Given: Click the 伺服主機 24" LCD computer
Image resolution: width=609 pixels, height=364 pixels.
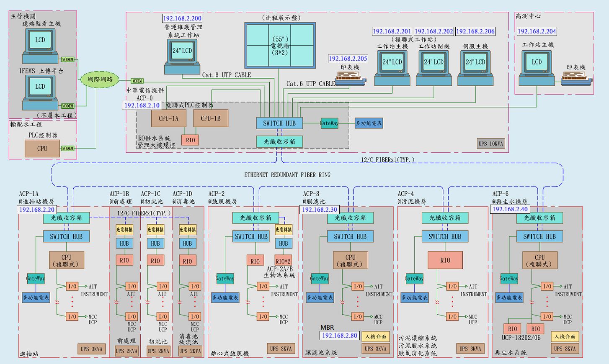Looking at the screenshot, I should click(475, 68).
